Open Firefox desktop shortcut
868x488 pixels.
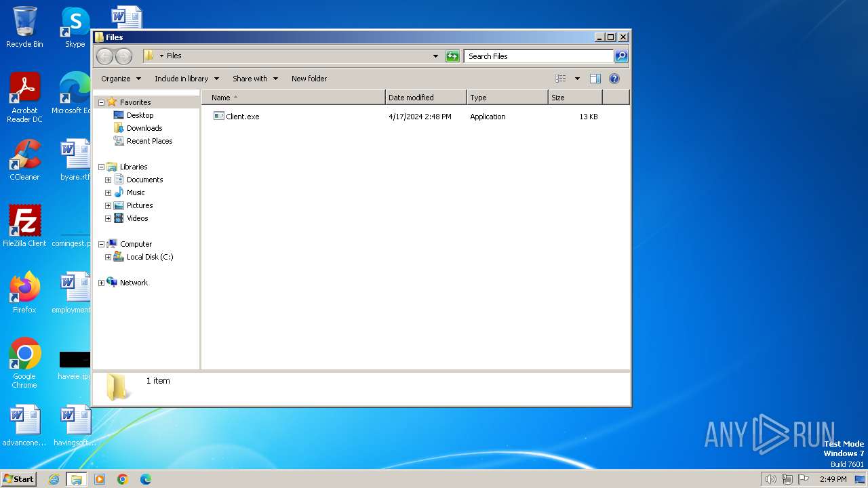24,292
